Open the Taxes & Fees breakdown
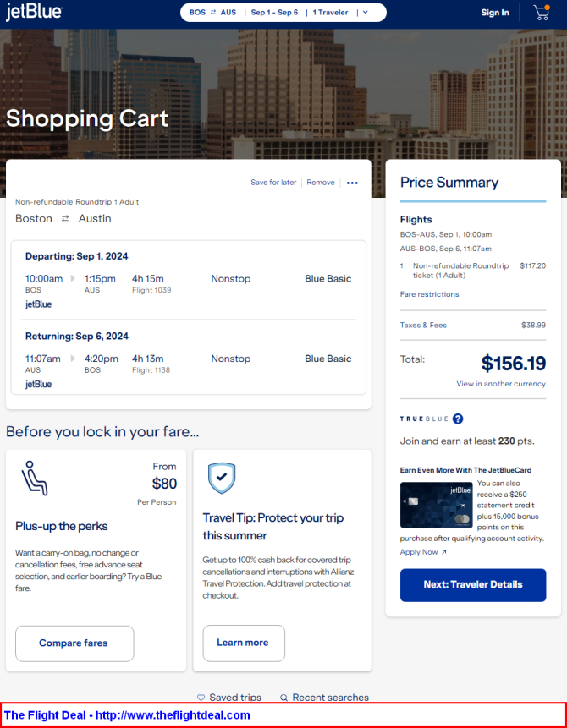 (x=423, y=325)
